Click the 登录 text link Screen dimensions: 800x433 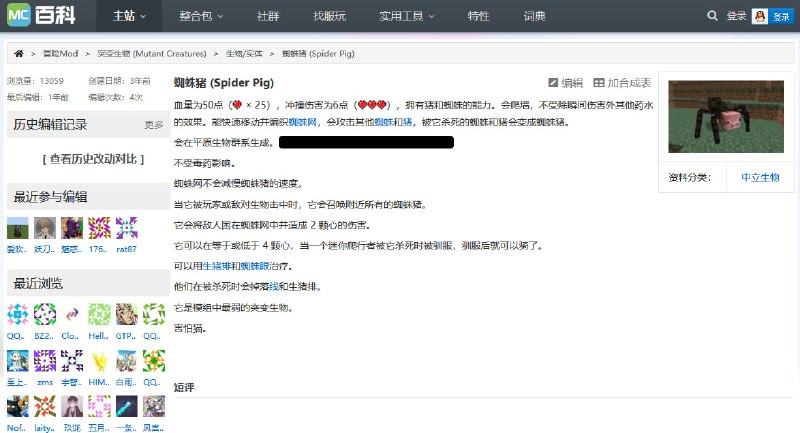click(736, 16)
